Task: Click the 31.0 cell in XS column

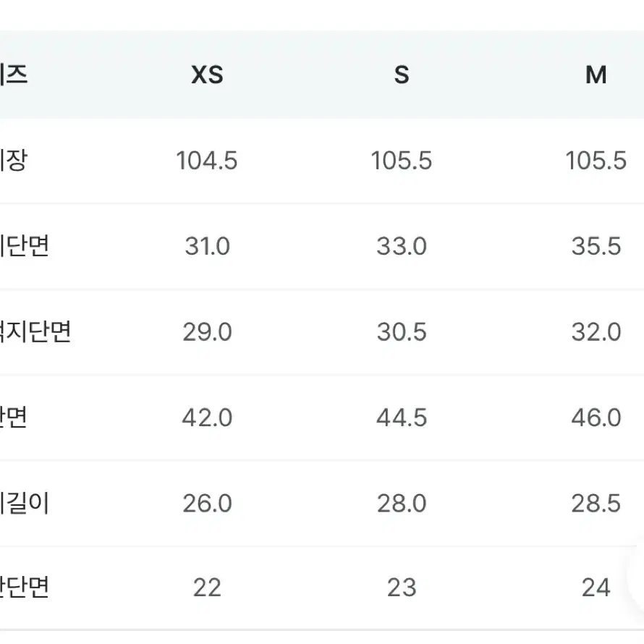Action: (207, 246)
